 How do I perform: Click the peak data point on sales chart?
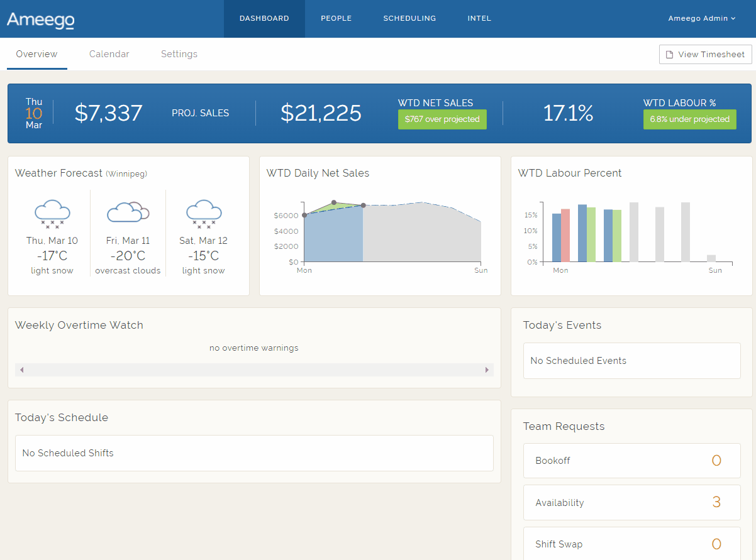tap(334, 202)
